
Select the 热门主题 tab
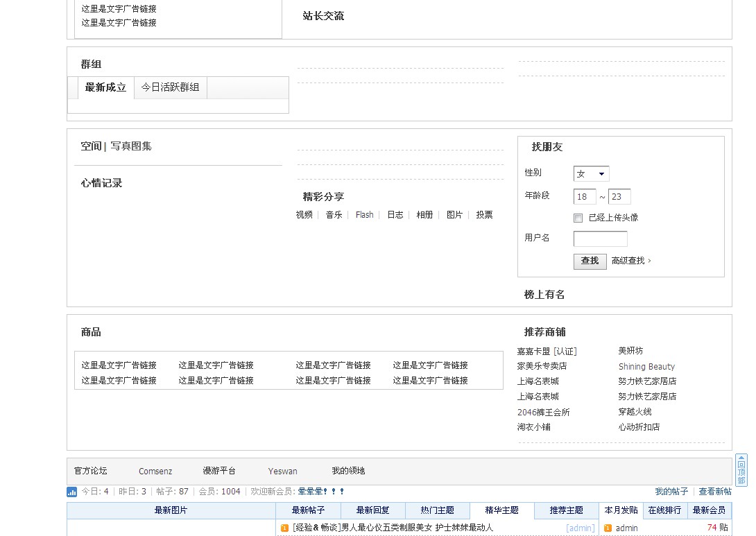[x=436, y=510]
